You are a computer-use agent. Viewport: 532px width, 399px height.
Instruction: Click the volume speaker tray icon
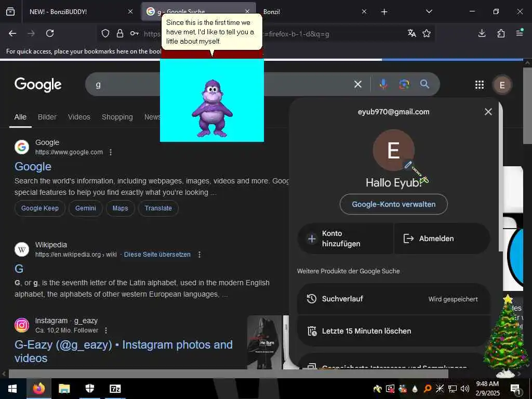pos(465,389)
